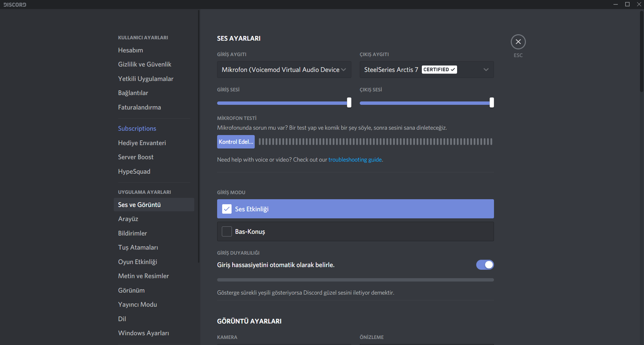Go to Gizlilik ve Güvenlik settings

[x=145, y=64]
